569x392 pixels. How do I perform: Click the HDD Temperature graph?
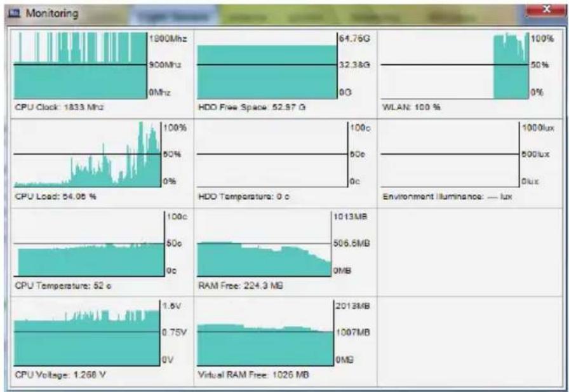[272, 154]
